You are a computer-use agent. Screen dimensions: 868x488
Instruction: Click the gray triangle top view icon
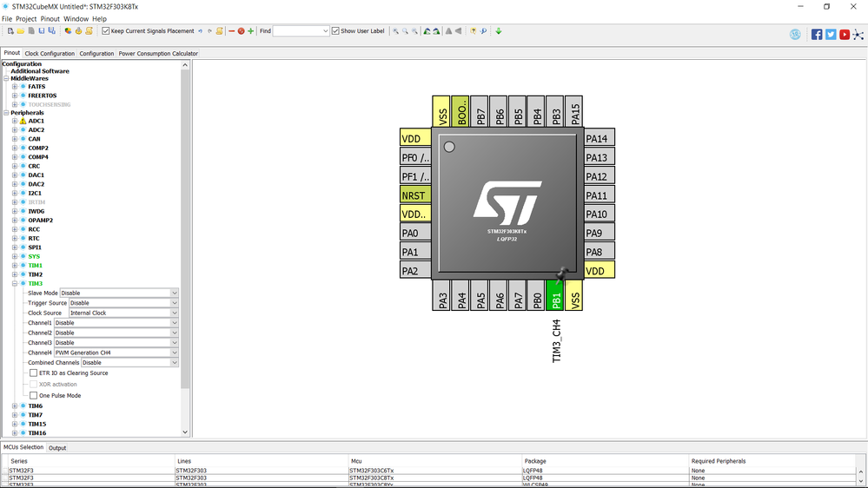click(449, 31)
